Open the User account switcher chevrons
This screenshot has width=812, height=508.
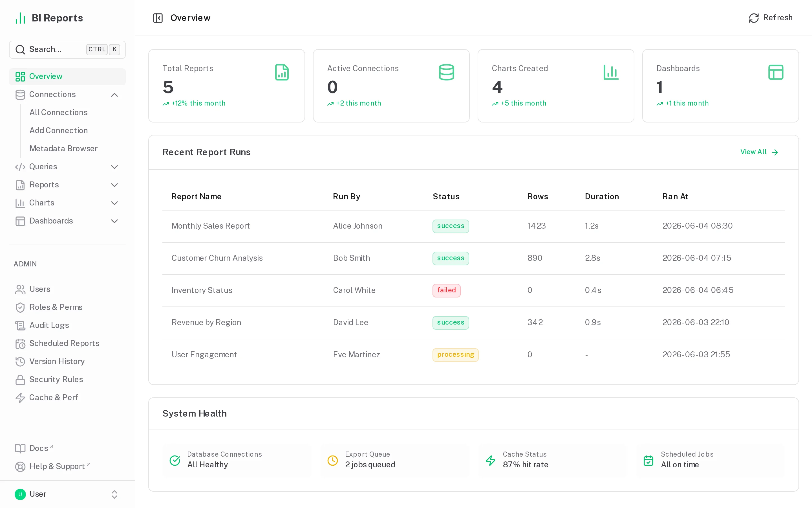pyautogui.click(x=114, y=494)
